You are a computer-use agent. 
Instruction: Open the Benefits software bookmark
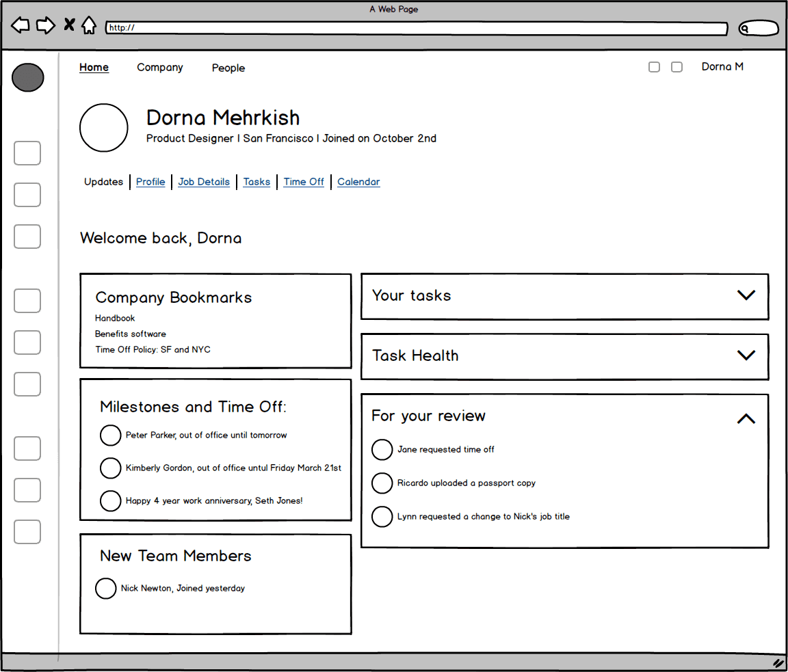130,334
